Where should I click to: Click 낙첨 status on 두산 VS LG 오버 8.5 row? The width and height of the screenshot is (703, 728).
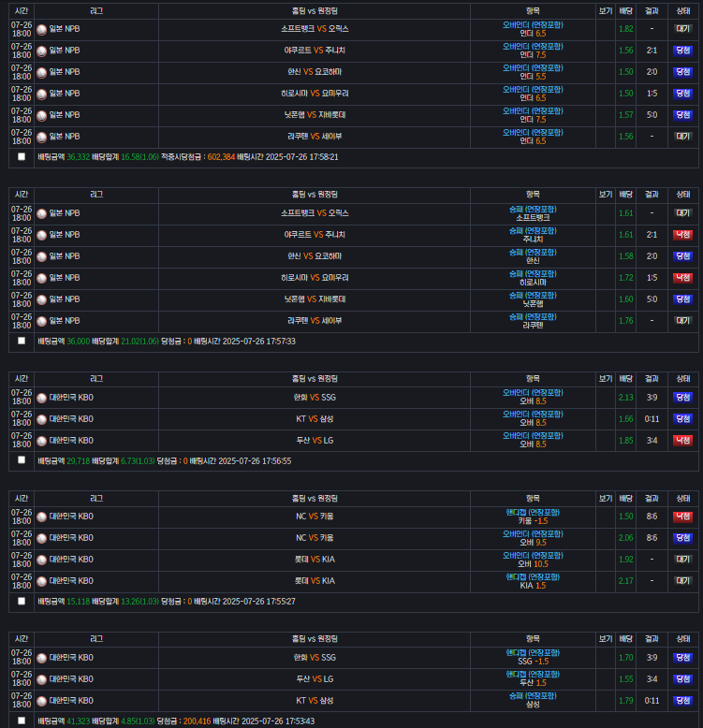point(683,441)
